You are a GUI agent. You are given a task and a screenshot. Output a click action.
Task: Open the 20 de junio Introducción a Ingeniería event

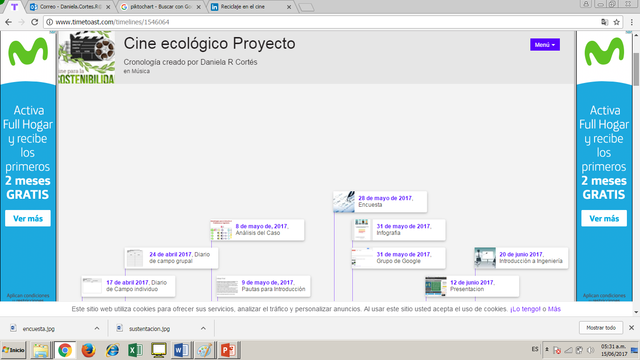point(521,258)
